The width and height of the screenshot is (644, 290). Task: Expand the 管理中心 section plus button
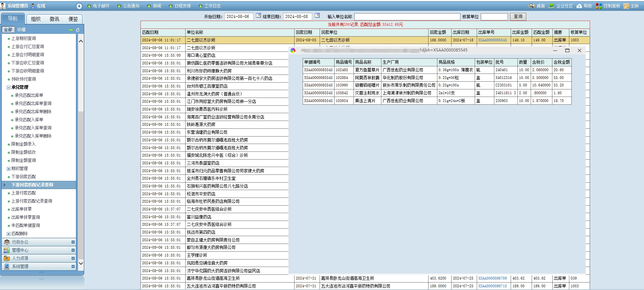tap(73, 250)
